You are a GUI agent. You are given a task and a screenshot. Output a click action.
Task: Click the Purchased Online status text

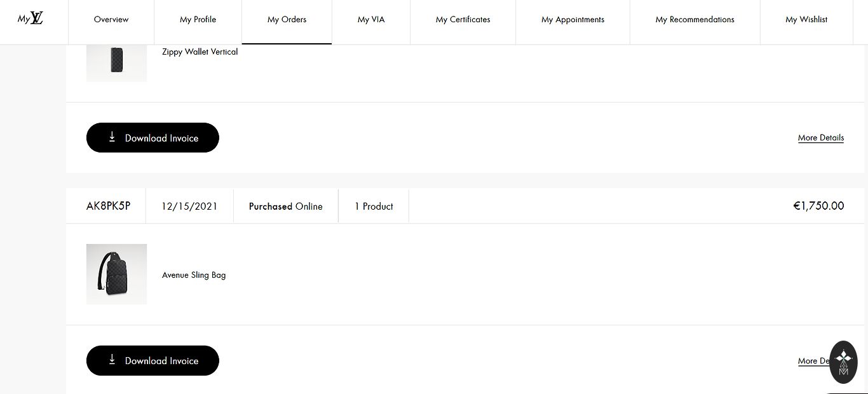pos(286,206)
